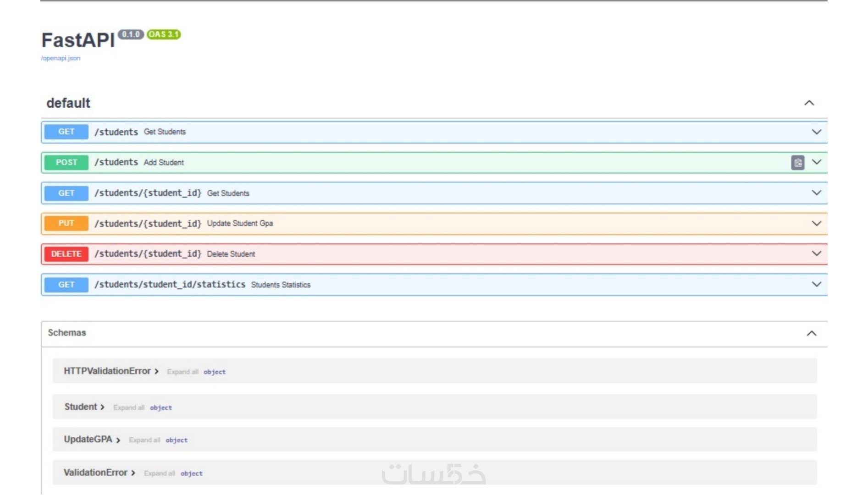Click the GET badge for /students/{student_id}
This screenshot has width=868, height=495.
[x=66, y=193]
